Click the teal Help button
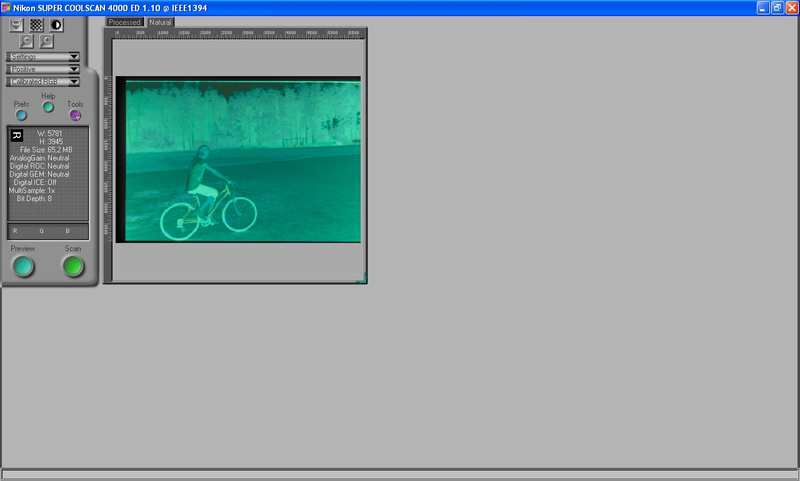Image resolution: width=800 pixels, height=481 pixels. pos(48,107)
